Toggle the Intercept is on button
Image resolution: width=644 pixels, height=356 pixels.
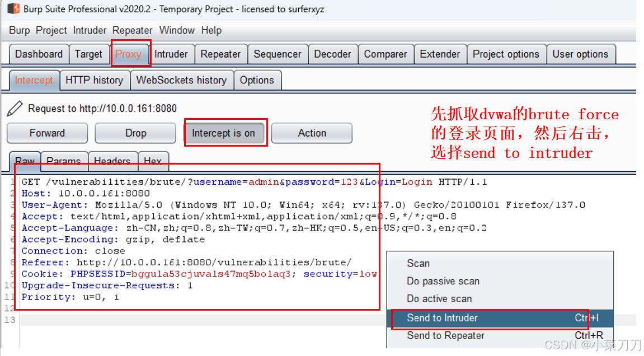pyautogui.click(x=224, y=133)
